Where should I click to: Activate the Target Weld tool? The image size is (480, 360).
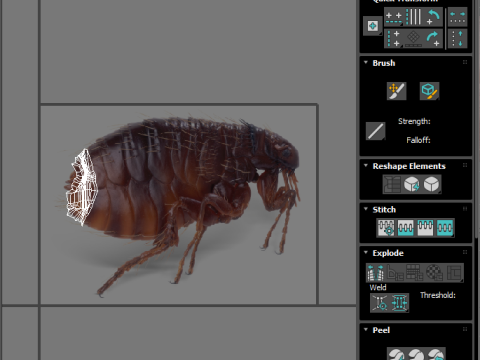[x=380, y=303]
